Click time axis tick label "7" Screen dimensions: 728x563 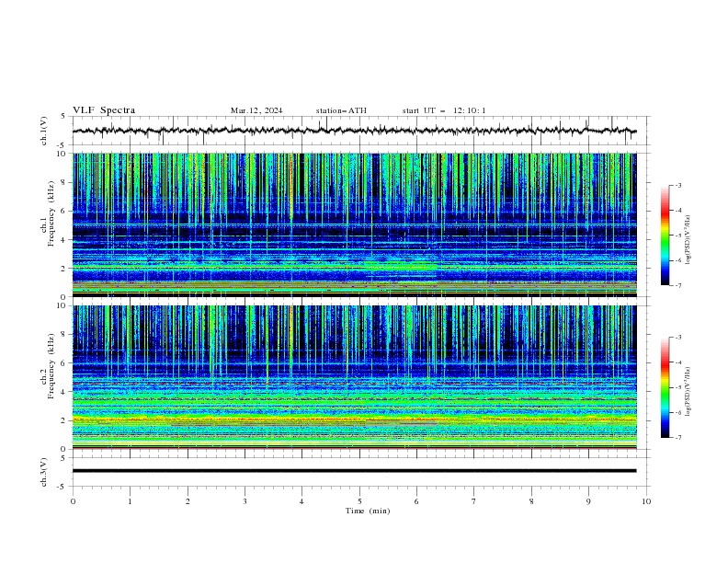[x=474, y=501]
